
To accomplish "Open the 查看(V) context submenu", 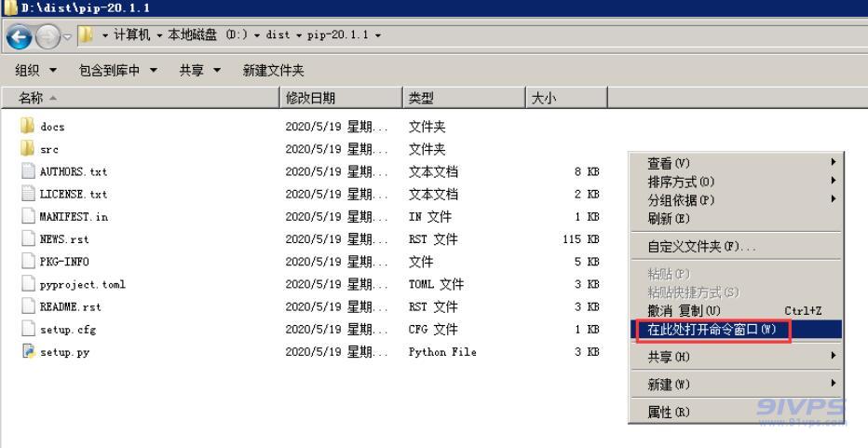I will [736, 163].
